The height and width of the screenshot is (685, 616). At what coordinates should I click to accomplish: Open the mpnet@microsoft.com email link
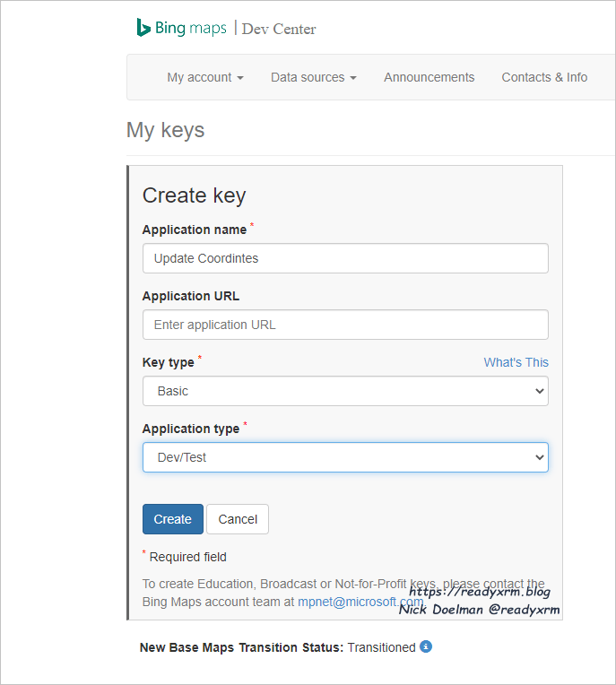coord(360,602)
